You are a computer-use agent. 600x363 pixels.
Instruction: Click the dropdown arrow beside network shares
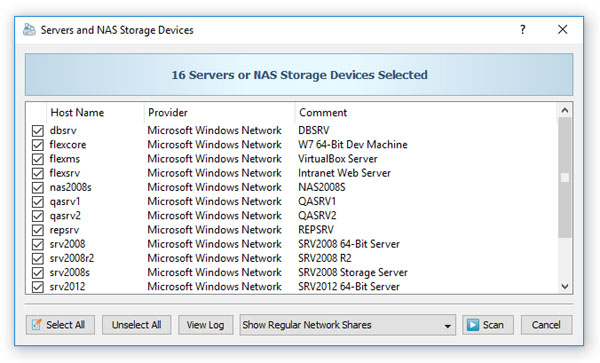pyautogui.click(x=447, y=326)
